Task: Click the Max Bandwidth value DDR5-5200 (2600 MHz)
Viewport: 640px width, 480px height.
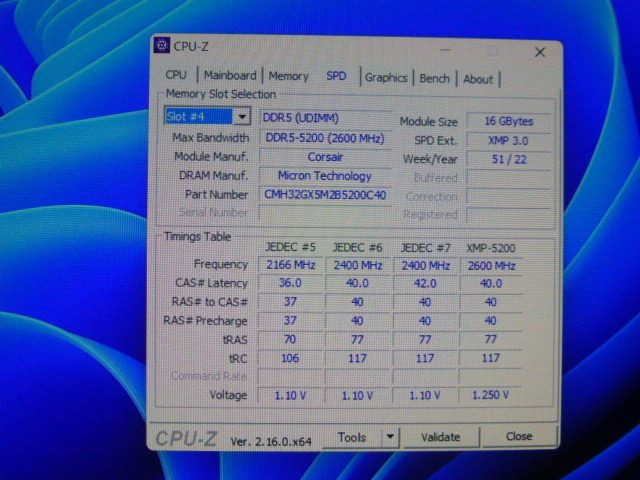Action: [x=325, y=138]
